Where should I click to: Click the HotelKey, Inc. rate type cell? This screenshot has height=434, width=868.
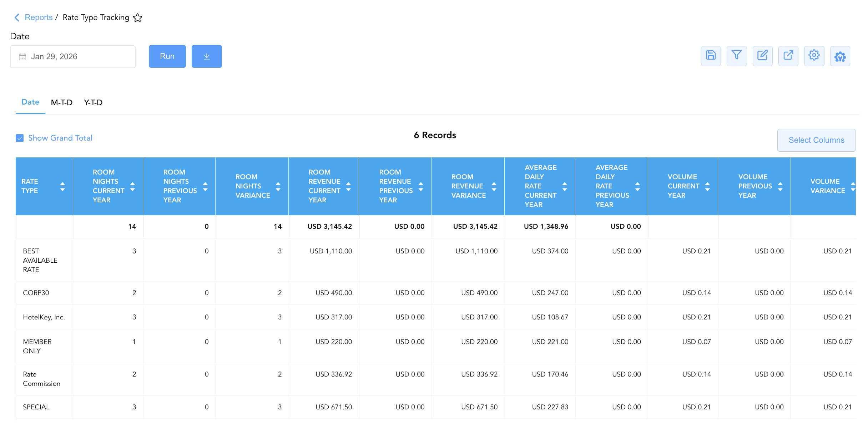tap(44, 317)
